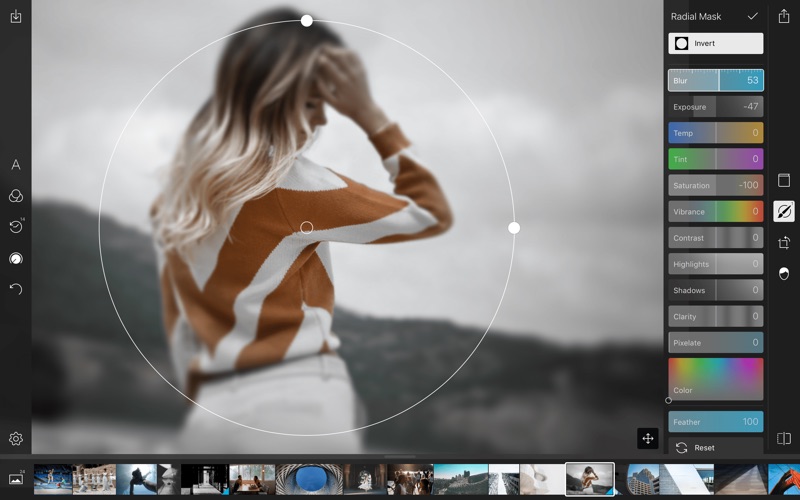Click the Blur slider
The image size is (800, 500).
click(715, 81)
